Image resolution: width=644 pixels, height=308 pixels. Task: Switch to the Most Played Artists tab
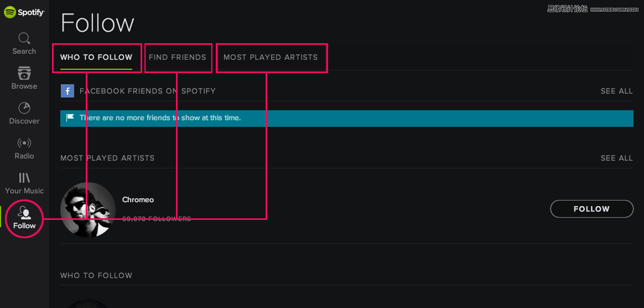pyautogui.click(x=271, y=57)
